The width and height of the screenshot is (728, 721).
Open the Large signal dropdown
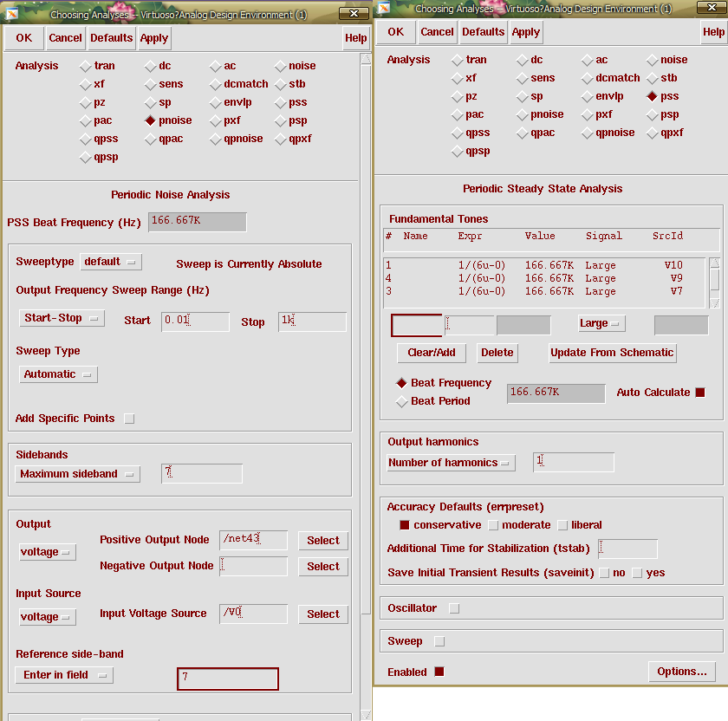tap(601, 323)
